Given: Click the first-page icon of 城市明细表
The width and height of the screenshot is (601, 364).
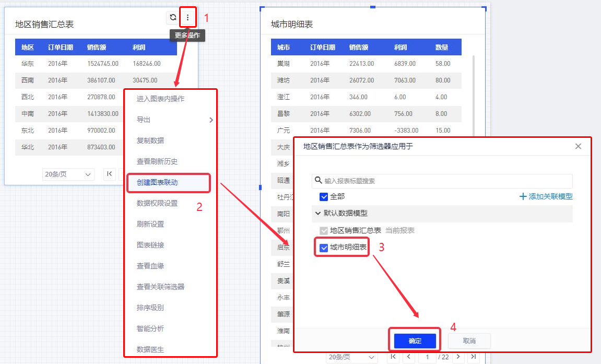Looking at the screenshot, I should (x=394, y=357).
